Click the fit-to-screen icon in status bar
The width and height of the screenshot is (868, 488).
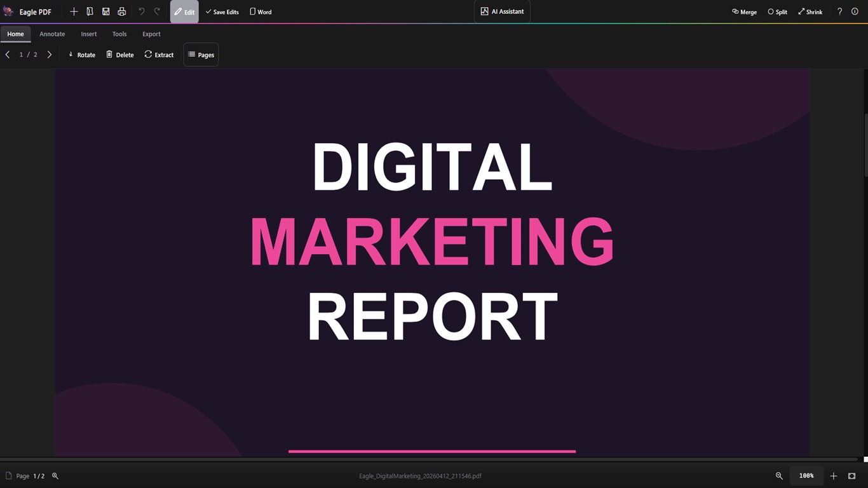coord(852,476)
